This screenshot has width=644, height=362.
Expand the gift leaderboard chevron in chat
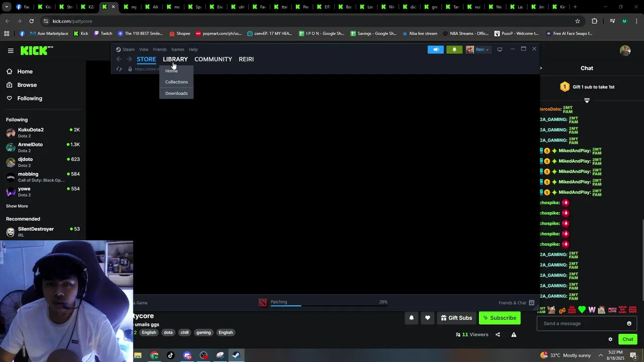587,101
